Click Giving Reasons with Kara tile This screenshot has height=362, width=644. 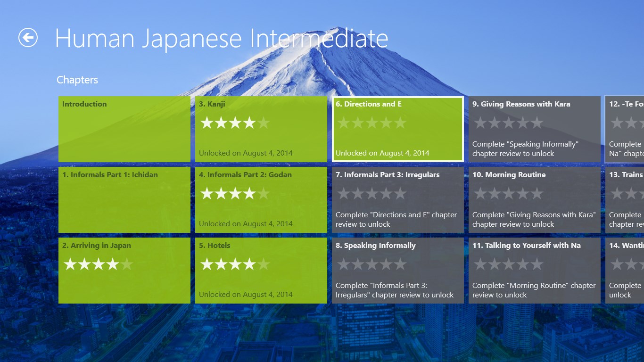[534, 129]
